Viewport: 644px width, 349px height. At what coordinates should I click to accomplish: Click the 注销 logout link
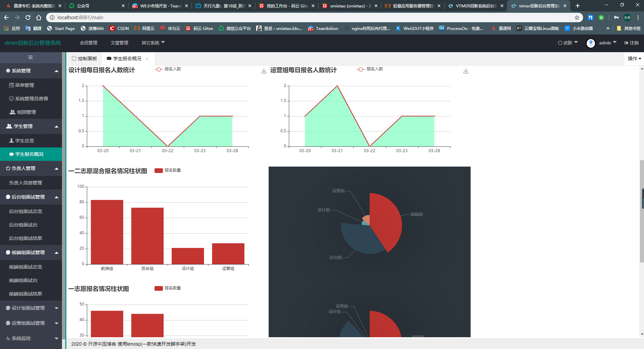point(632,43)
